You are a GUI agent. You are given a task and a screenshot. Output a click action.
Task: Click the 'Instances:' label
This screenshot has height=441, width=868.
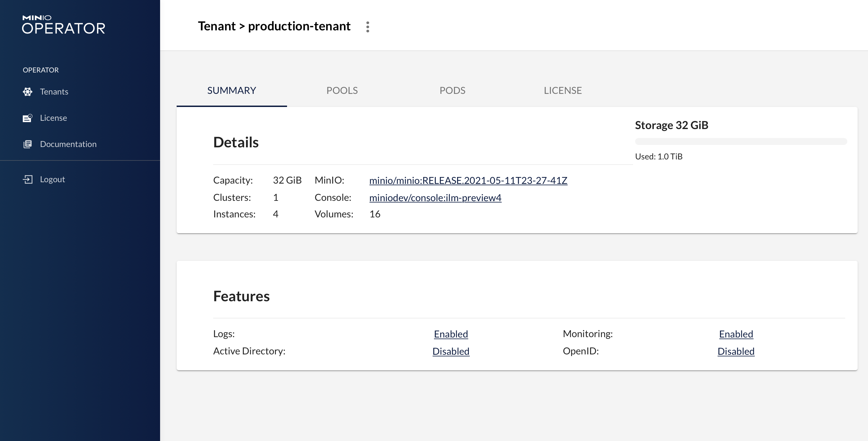(235, 214)
